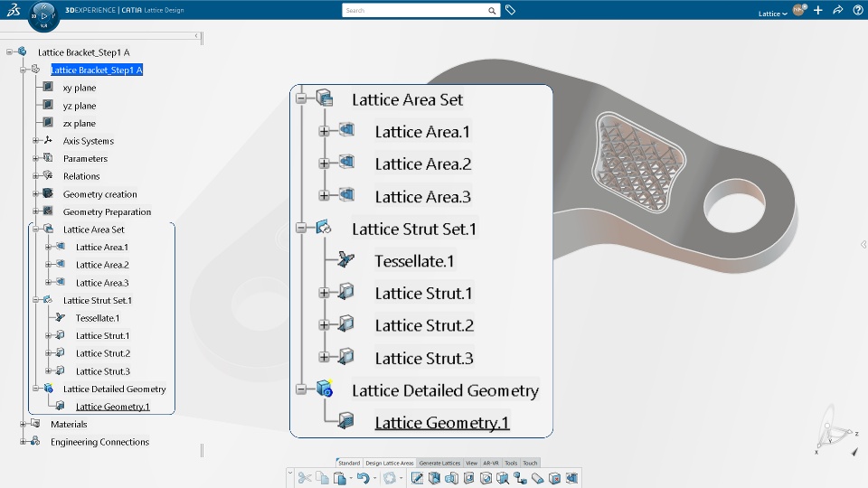
Task: Switch to Generate Lattices tab
Action: 439,463
